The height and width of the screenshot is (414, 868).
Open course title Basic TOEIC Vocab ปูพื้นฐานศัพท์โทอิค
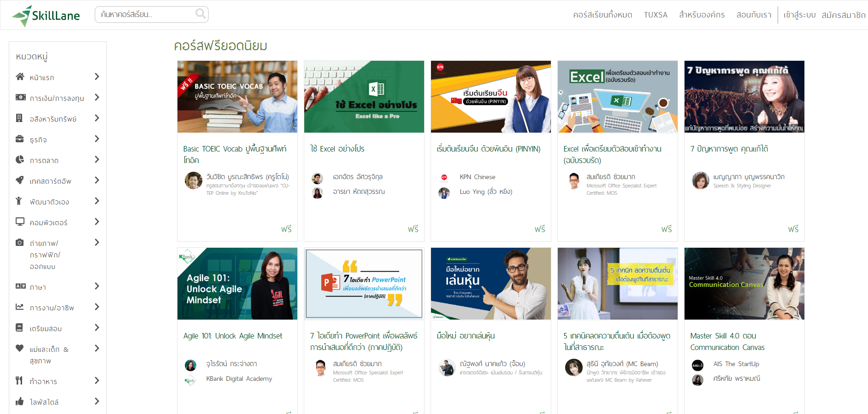point(235,154)
